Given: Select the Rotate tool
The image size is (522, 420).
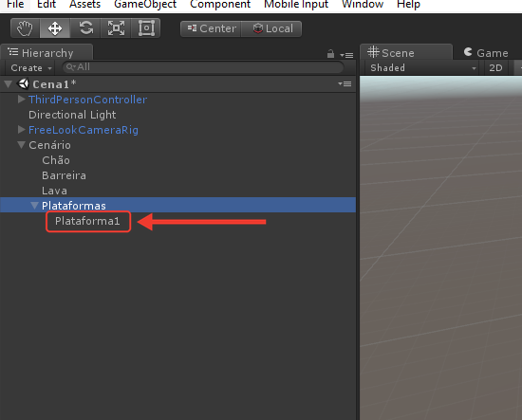Looking at the screenshot, I should click(85, 28).
